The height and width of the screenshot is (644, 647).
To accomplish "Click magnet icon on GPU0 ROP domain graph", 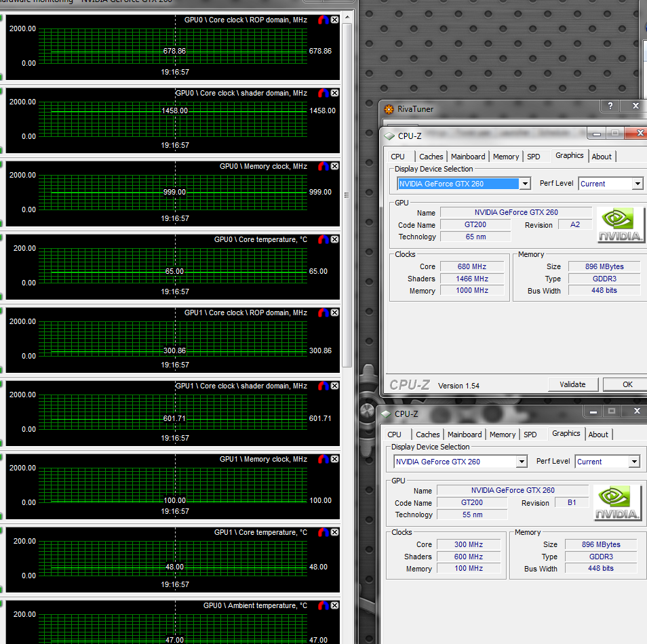I will pyautogui.click(x=323, y=20).
